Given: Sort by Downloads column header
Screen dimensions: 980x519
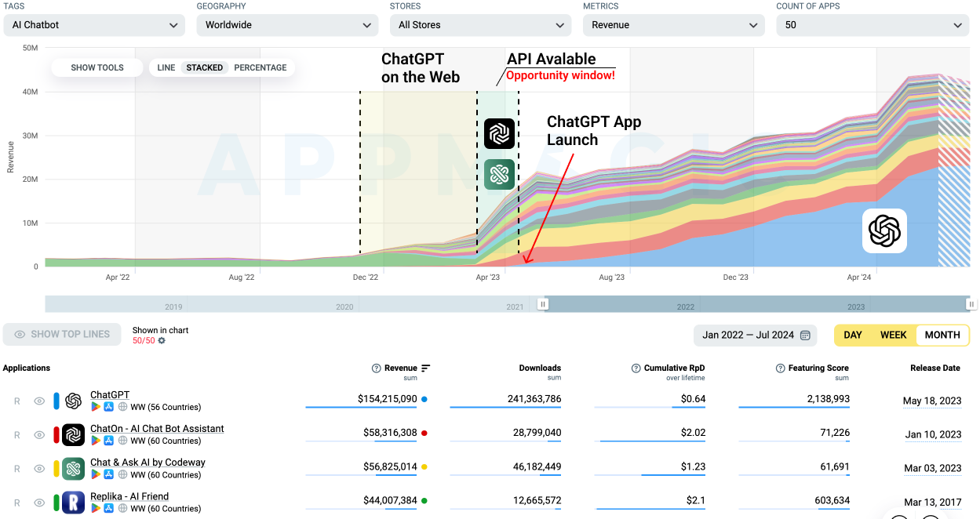Looking at the screenshot, I should [540, 368].
